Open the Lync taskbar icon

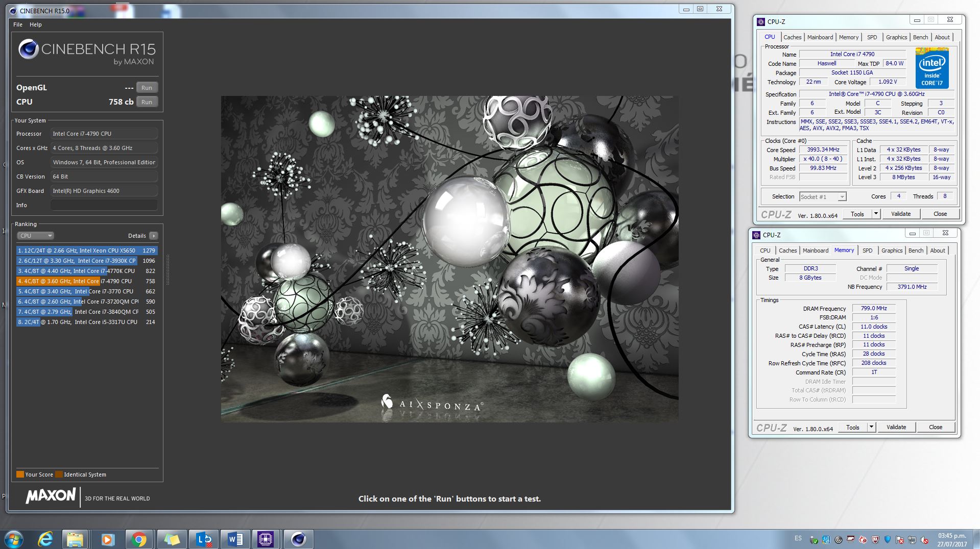click(x=204, y=539)
